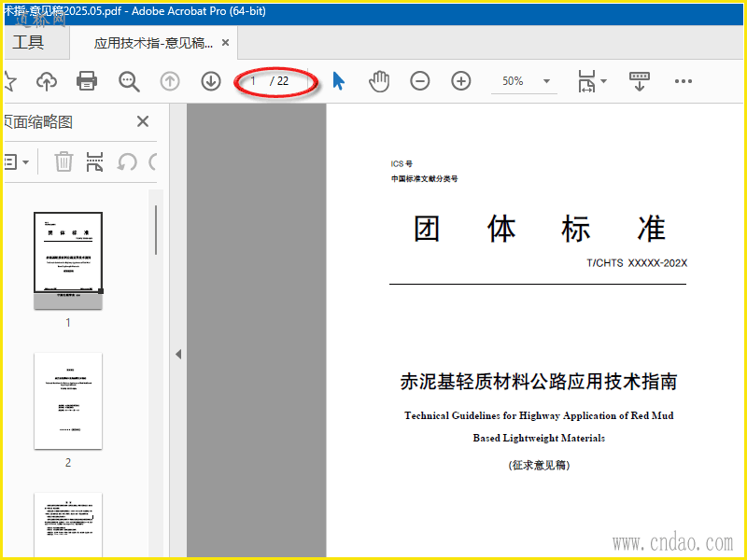The height and width of the screenshot is (560, 747).
Task: Click the Technical Guidelines English title line
Action: 539,415
